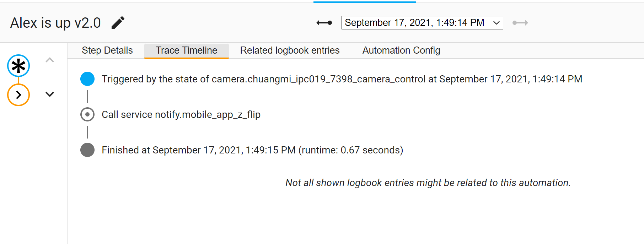Click the next trace arrow icon
Image resolution: width=644 pixels, height=244 pixels.
pos(520,22)
